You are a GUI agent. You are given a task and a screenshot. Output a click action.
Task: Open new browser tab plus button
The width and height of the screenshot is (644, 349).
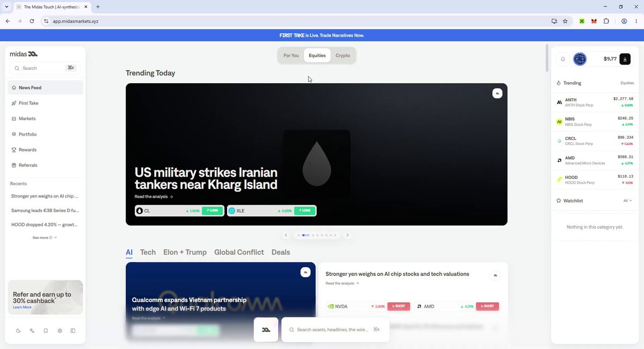click(98, 6)
